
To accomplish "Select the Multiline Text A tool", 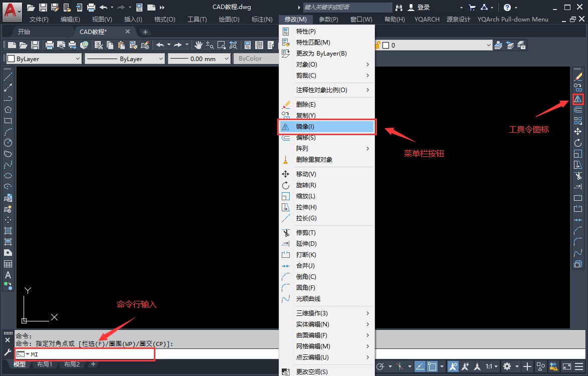I will [8, 275].
